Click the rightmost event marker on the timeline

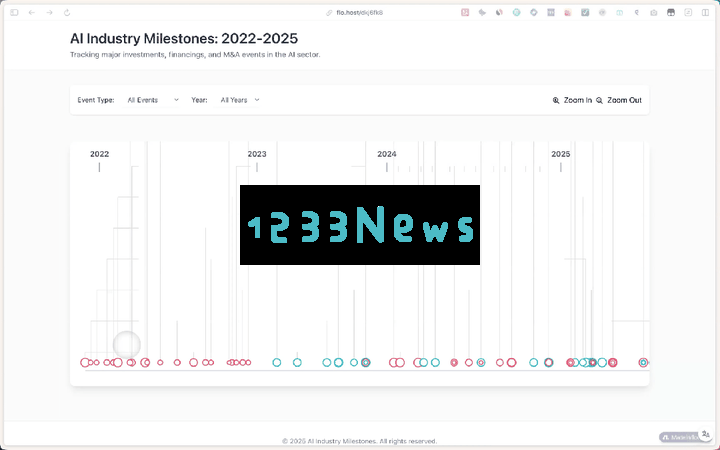point(643,363)
